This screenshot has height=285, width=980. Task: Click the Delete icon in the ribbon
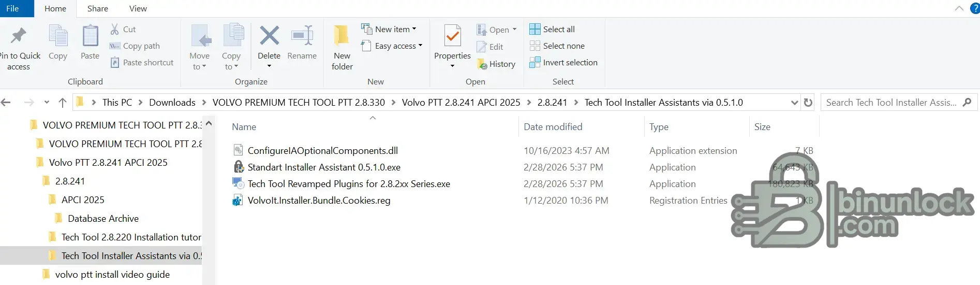pyautogui.click(x=269, y=36)
